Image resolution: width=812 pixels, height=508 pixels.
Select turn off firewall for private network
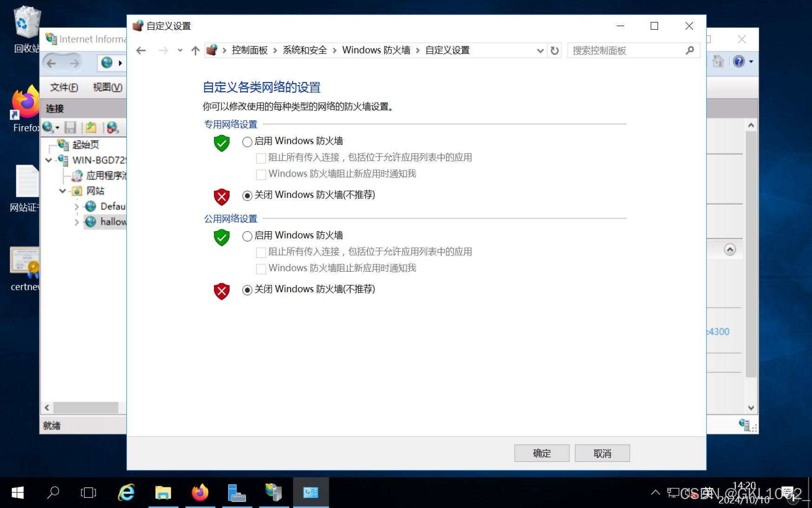pyautogui.click(x=247, y=195)
